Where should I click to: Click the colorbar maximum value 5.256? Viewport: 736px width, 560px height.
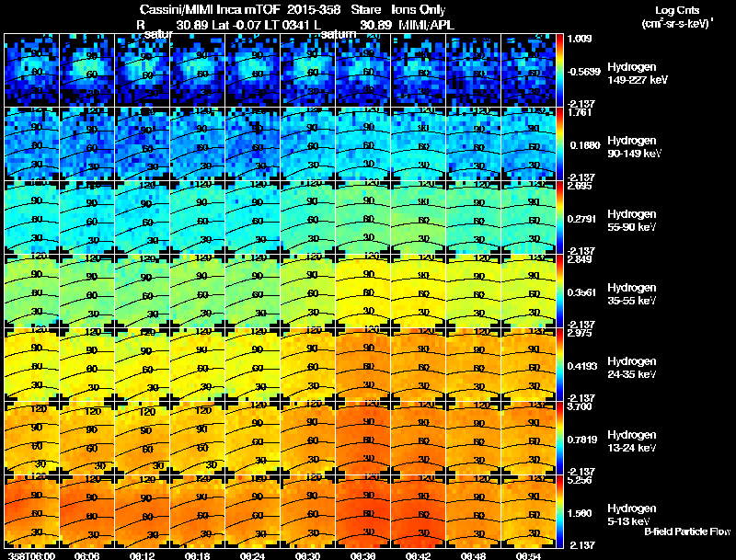tap(580, 480)
